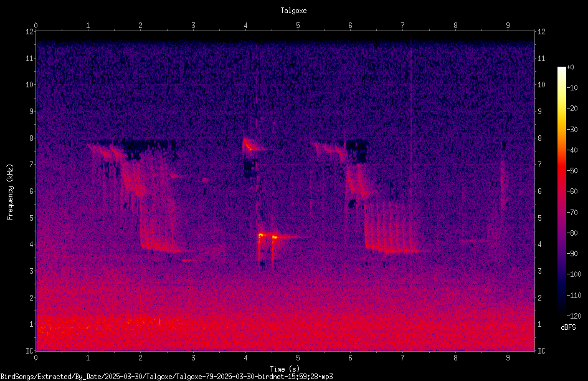The height and width of the screenshot is (381, 588).
Task: Click '10' on the left frequency axis
Action: pyautogui.click(x=29, y=85)
